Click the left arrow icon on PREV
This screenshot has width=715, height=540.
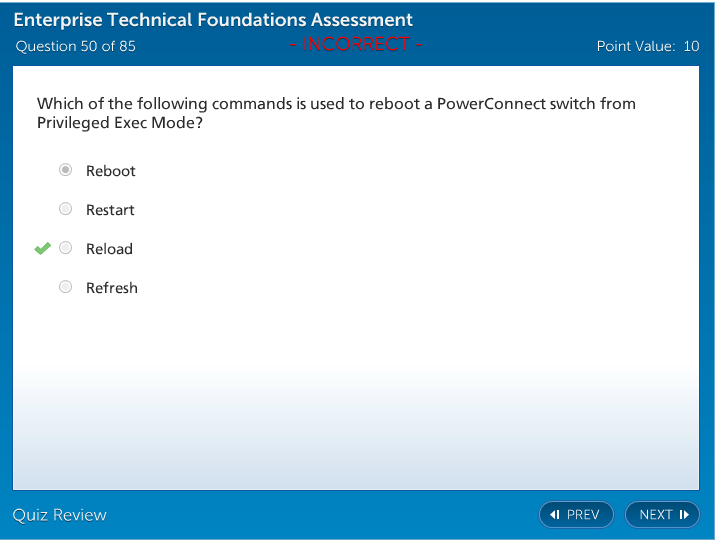(x=555, y=515)
